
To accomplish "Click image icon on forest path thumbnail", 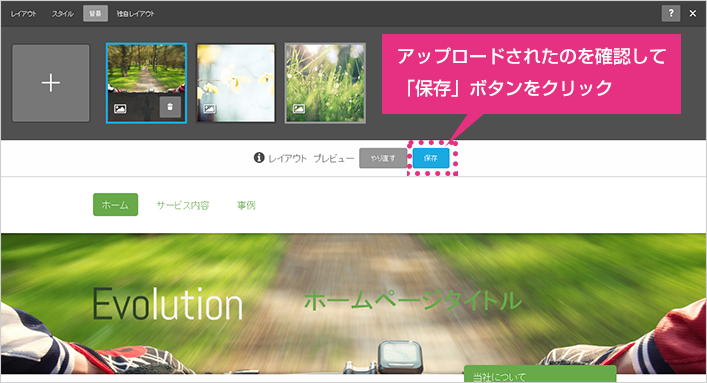I will 120,109.
